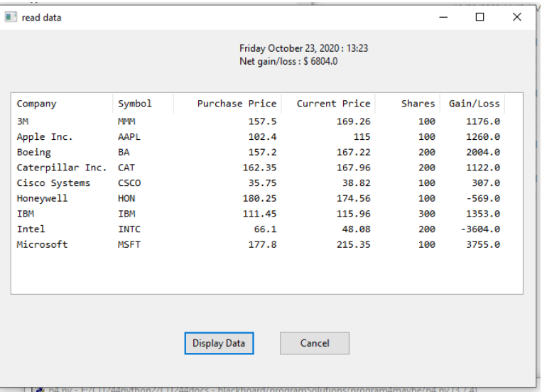Click gain value 3755.0
Screen dimensions: 542x392
coord(483,245)
